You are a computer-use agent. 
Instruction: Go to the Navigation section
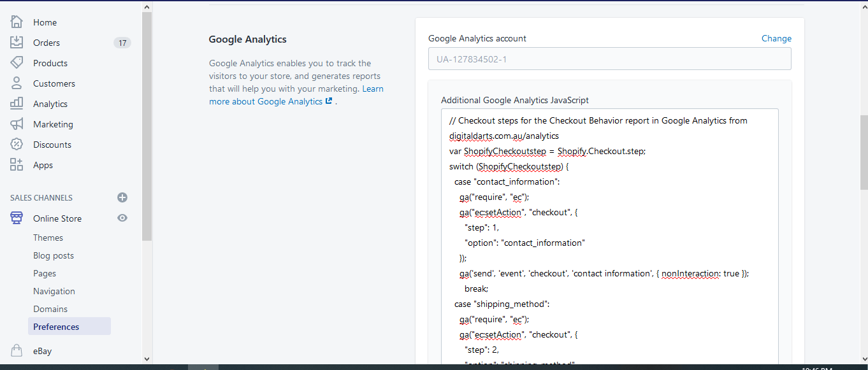click(54, 290)
